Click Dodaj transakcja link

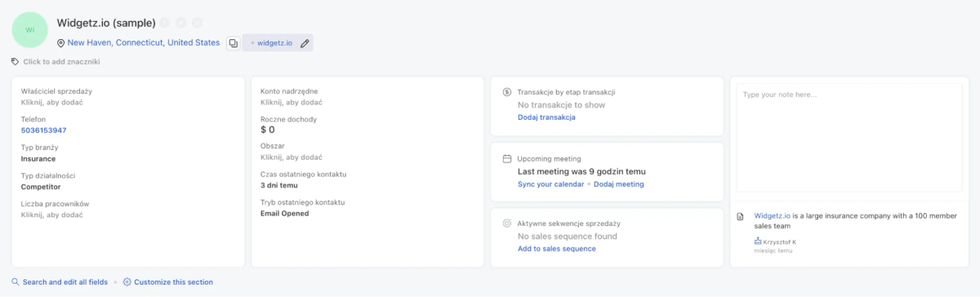click(546, 117)
